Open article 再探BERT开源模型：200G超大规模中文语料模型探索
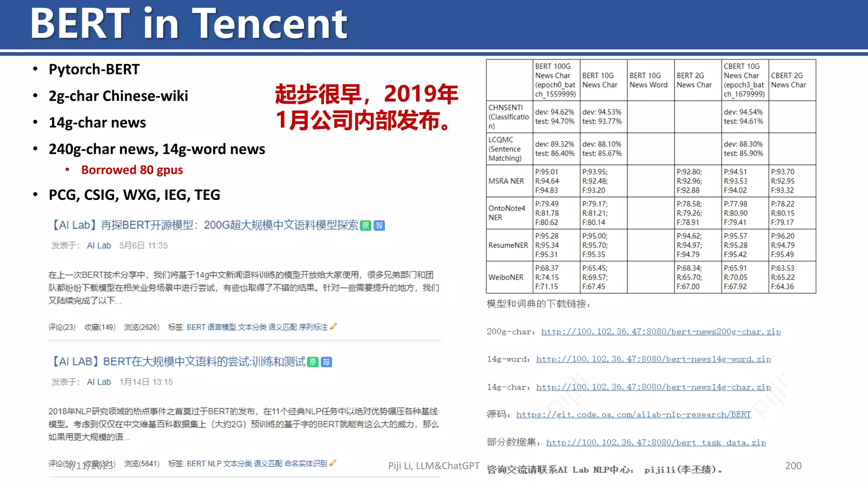Image resolution: width=868 pixels, height=488 pixels. (204, 225)
